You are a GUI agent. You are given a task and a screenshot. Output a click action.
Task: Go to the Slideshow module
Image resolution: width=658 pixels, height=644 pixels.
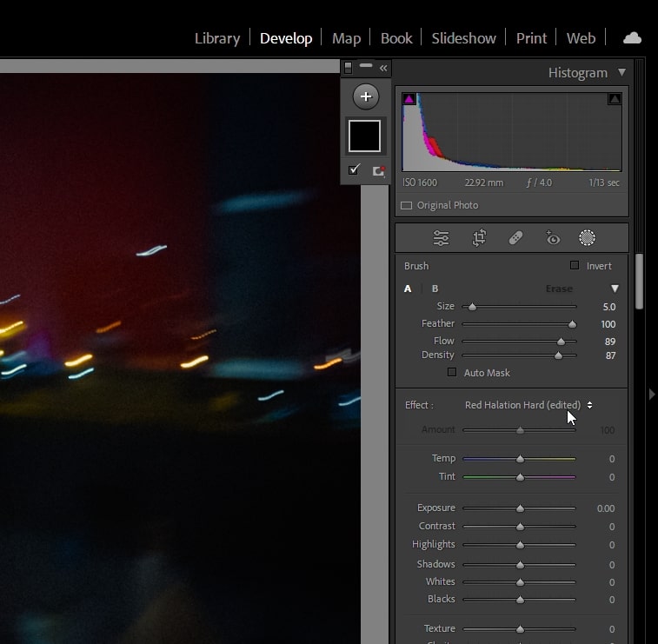463,38
